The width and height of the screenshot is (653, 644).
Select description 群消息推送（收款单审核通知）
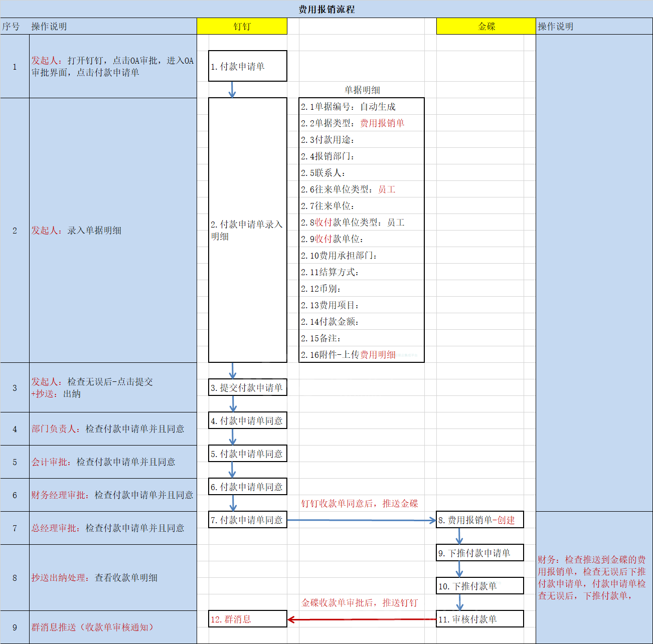(113, 627)
